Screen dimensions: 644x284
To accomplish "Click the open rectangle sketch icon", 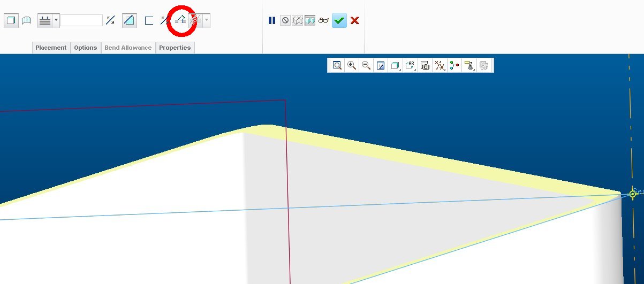I will pos(149,21).
